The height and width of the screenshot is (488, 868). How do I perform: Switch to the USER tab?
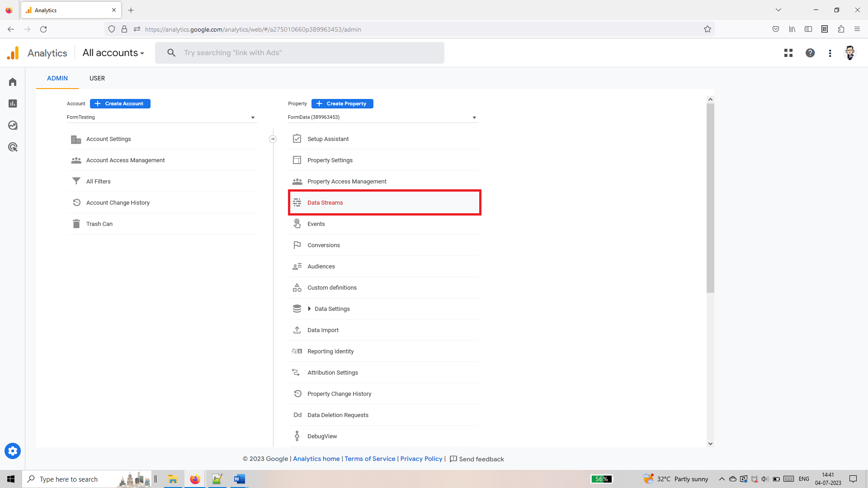(97, 78)
